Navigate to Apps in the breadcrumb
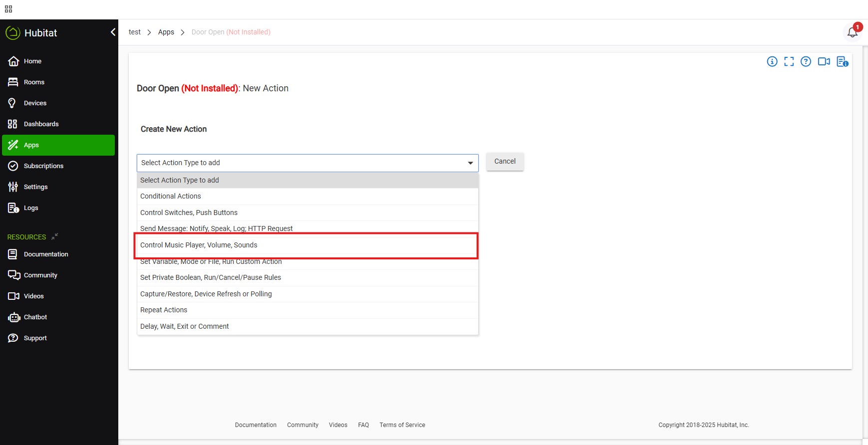This screenshot has height=445, width=868. click(x=166, y=32)
